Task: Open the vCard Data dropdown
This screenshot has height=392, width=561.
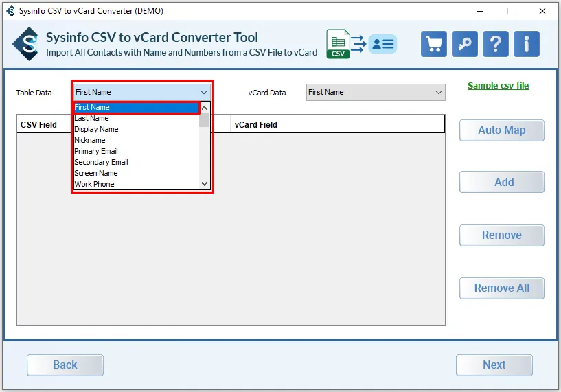Action: (x=376, y=92)
